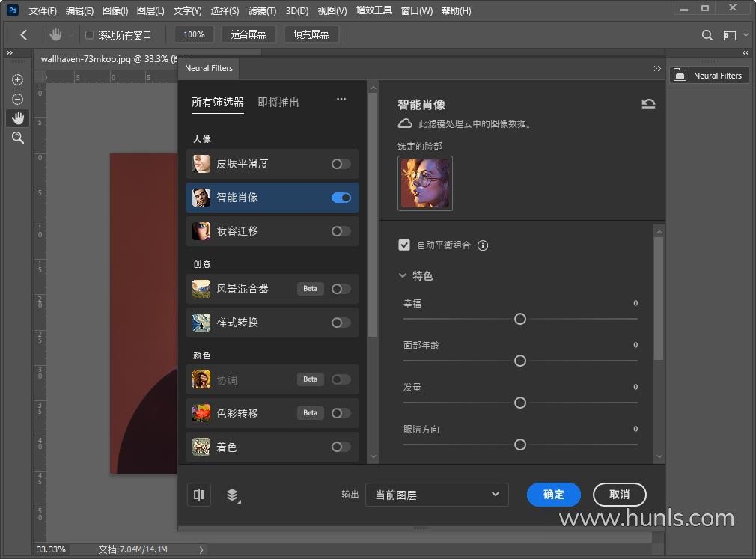Click the 填充屏幕 button

coord(311,34)
